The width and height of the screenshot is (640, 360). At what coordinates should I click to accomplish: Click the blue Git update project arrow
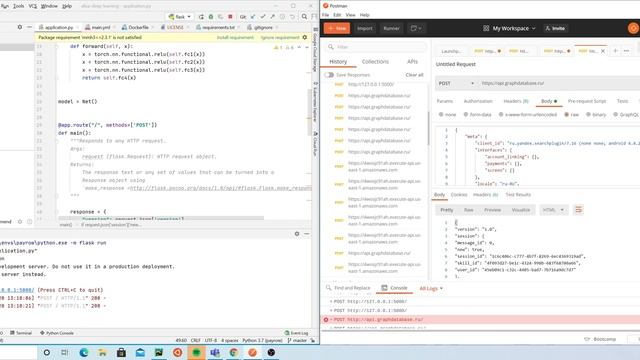click(x=253, y=17)
